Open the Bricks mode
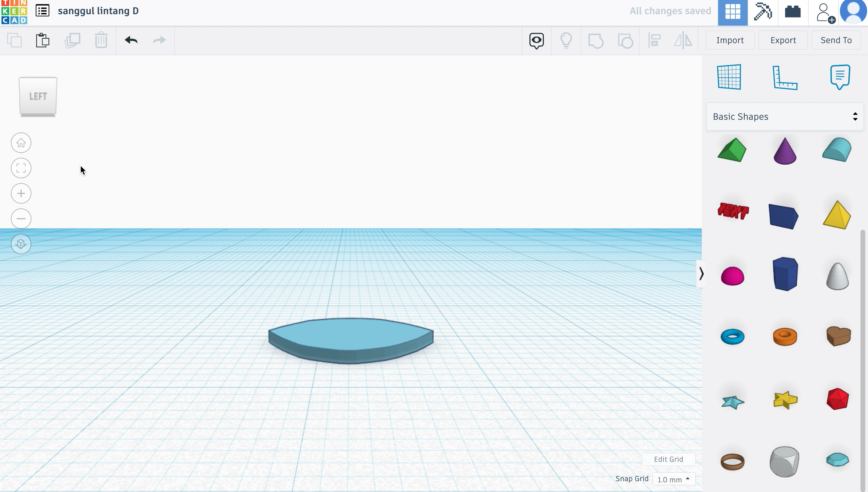The image size is (868, 492). pyautogui.click(x=793, y=12)
